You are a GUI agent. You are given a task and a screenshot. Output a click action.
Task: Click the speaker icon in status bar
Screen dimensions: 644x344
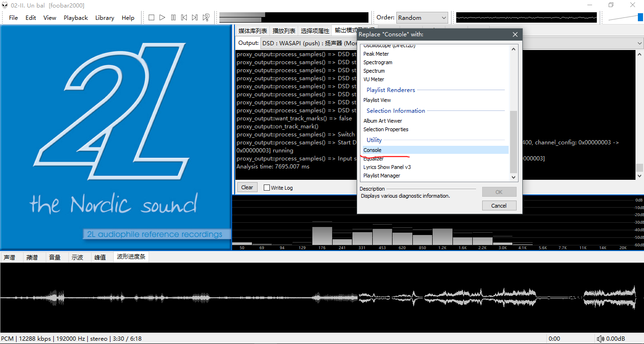[x=600, y=339]
